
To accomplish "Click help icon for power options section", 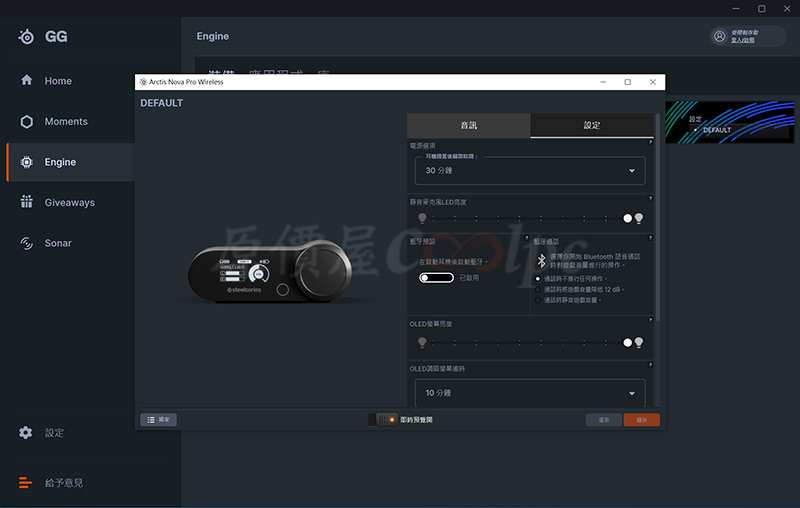I will 650,142.
